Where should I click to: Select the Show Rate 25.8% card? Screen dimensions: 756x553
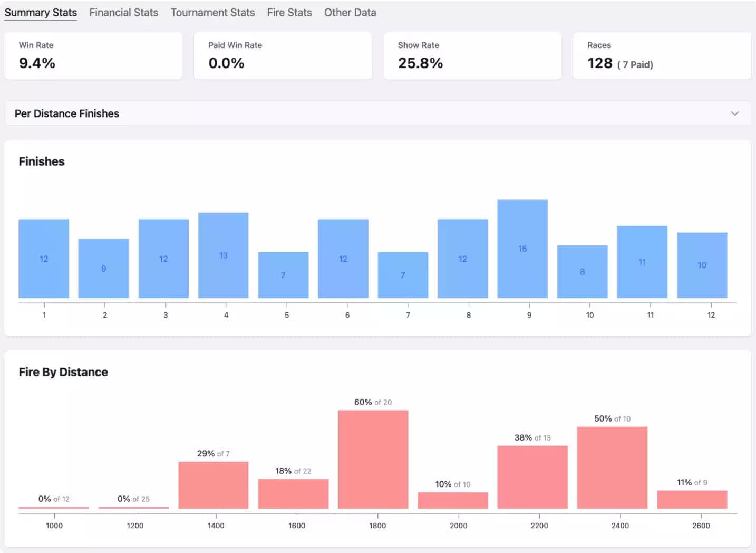pos(472,56)
